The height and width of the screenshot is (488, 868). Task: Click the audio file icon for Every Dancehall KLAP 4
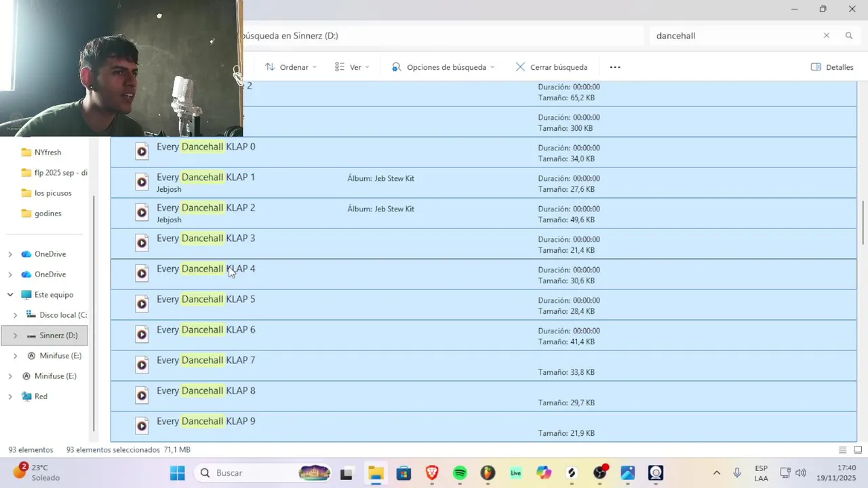click(x=142, y=273)
